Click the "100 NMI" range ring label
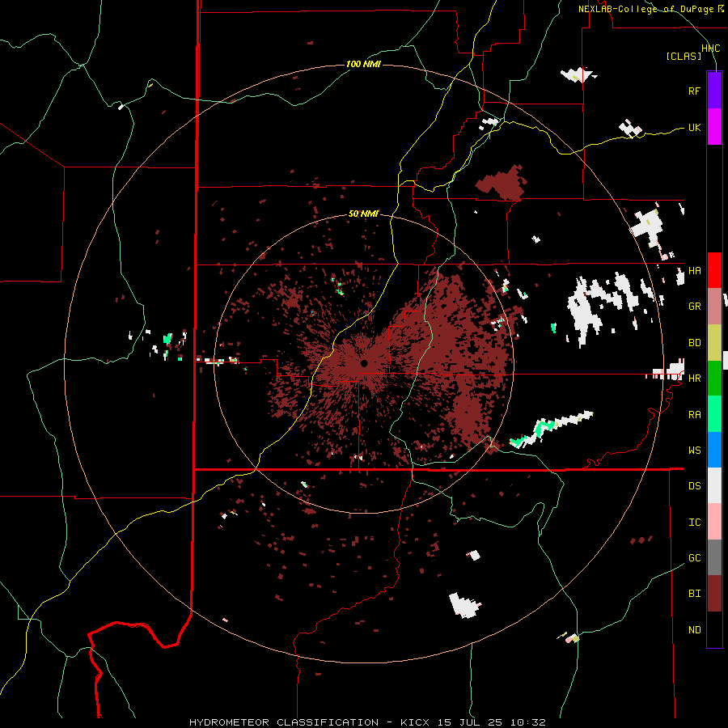Viewport: 728px width, 728px height. pos(363,64)
